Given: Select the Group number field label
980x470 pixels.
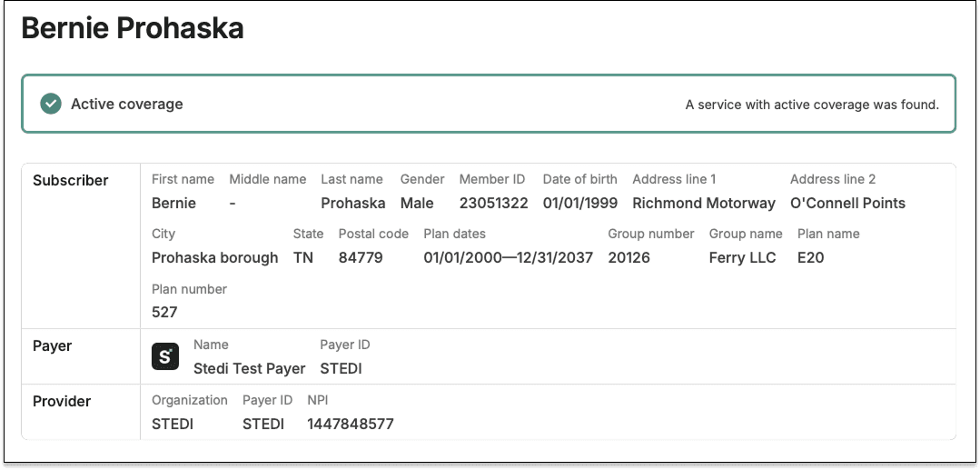Looking at the screenshot, I should [651, 234].
